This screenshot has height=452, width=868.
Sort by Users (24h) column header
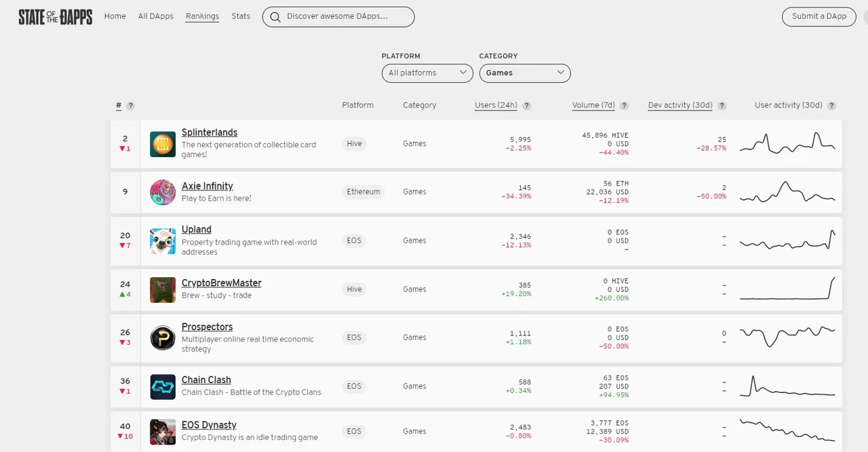pos(496,105)
